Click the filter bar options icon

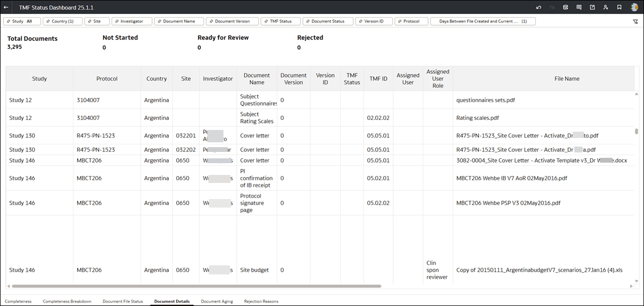(x=635, y=21)
